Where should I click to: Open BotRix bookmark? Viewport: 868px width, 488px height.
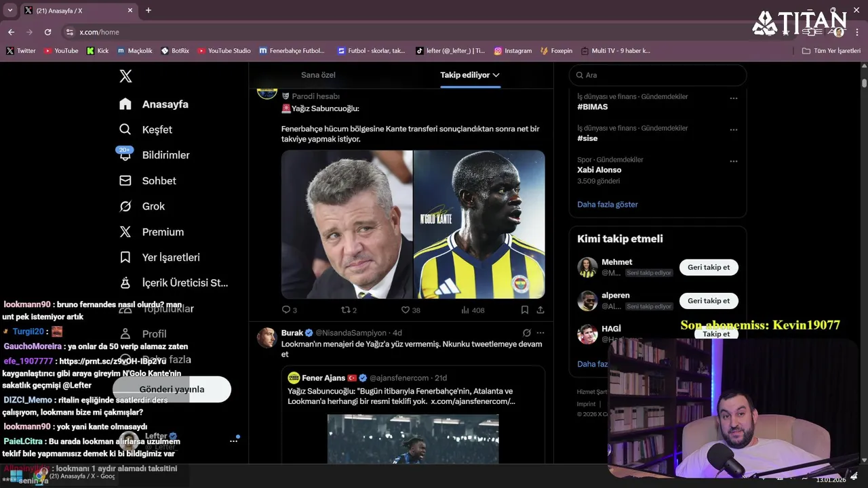point(175,51)
